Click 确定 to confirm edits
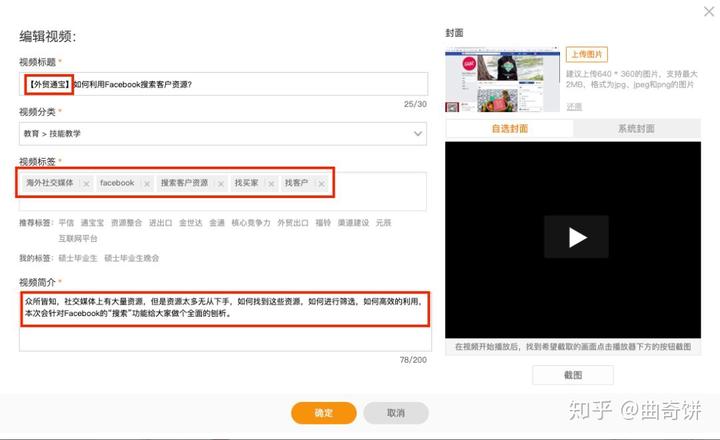This screenshot has height=440, width=720. coord(324,412)
